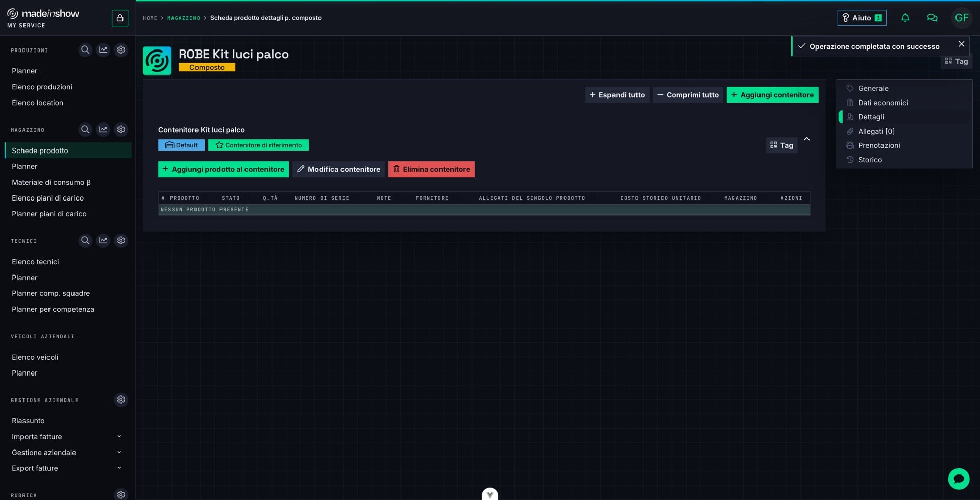The width and height of the screenshot is (980, 500).
Task: Open Planner under Produzioni
Action: click(x=24, y=71)
